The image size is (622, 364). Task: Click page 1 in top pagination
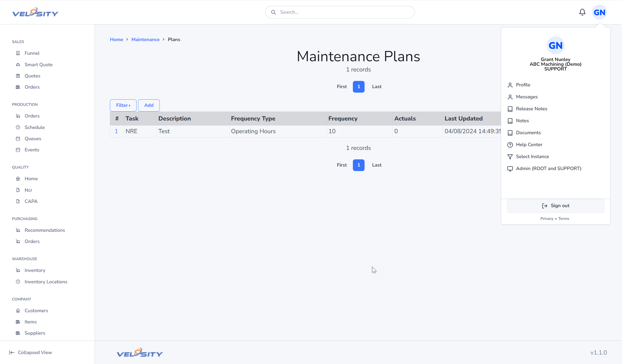point(359,87)
